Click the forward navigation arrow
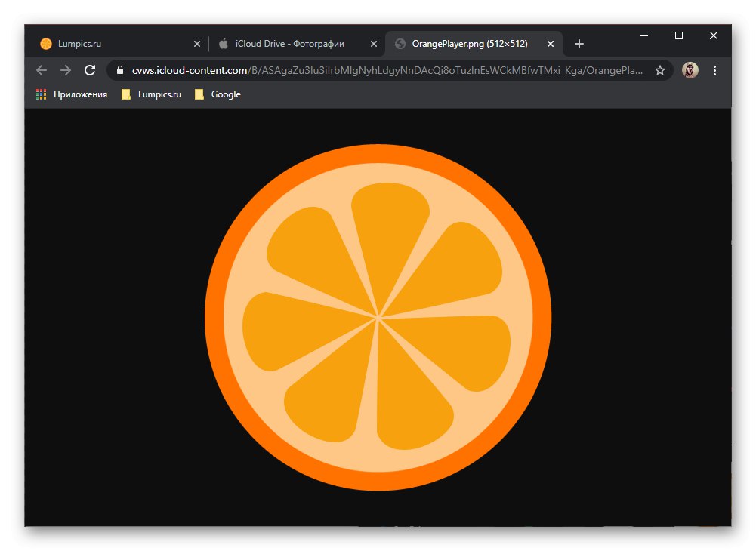 [66, 70]
